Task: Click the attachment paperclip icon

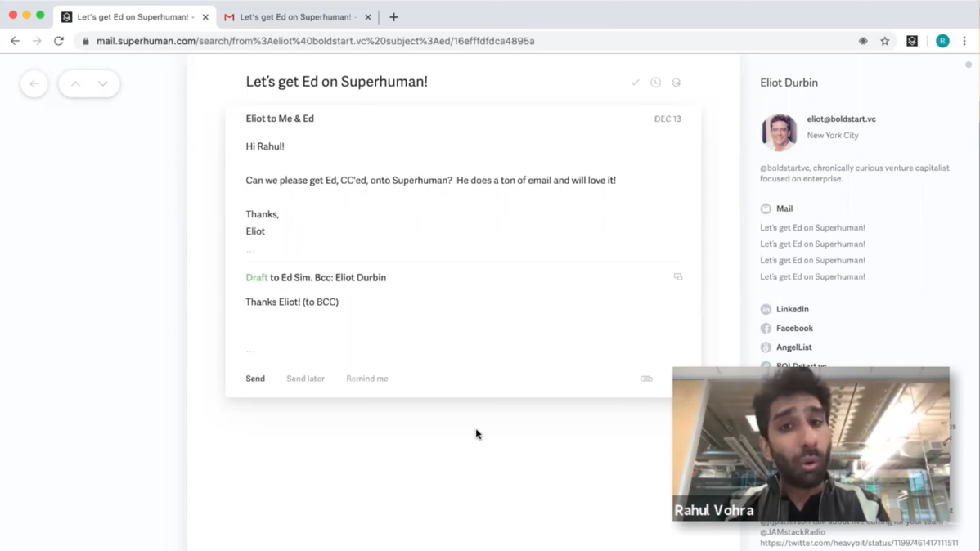Action: point(646,379)
